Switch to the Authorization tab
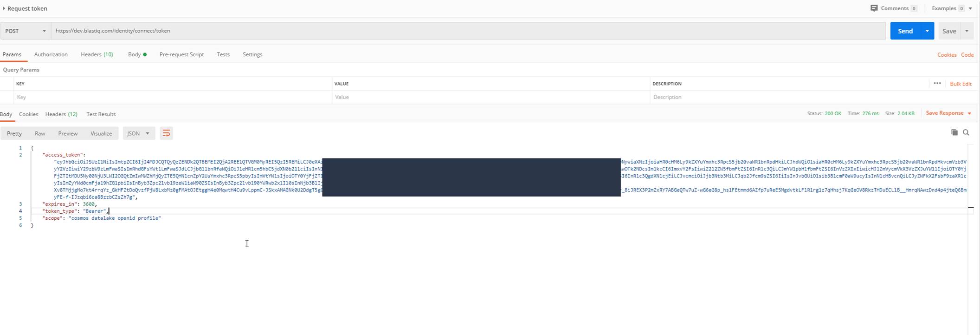This screenshot has height=335, width=980. tap(51, 54)
